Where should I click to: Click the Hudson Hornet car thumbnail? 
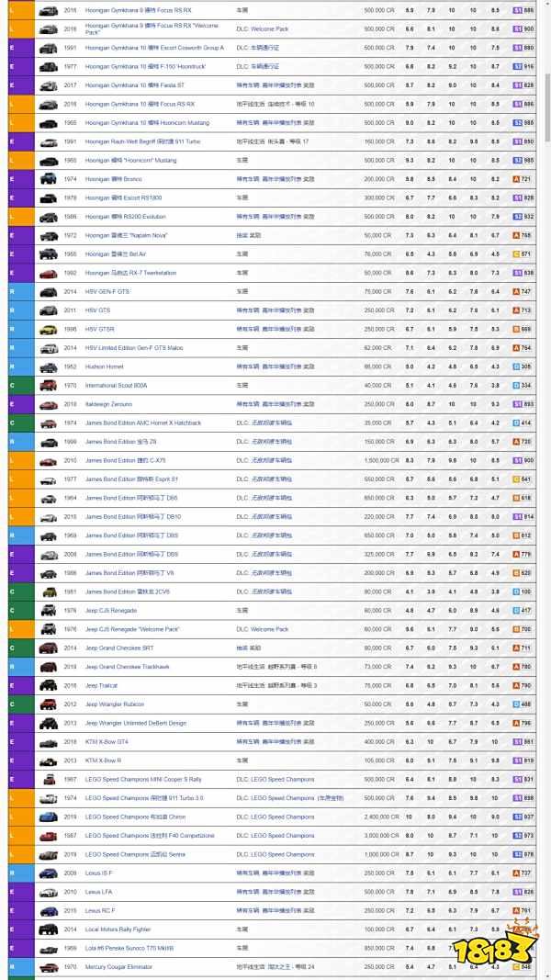pyautogui.click(x=48, y=366)
